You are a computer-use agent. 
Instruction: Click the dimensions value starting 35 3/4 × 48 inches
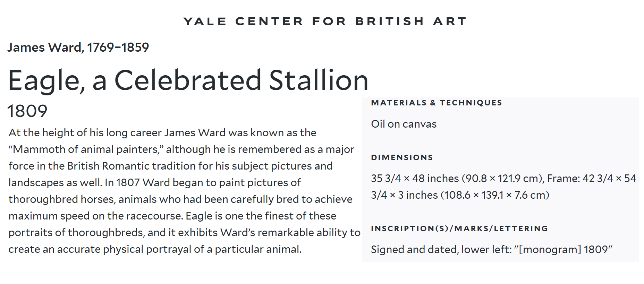pos(503,187)
